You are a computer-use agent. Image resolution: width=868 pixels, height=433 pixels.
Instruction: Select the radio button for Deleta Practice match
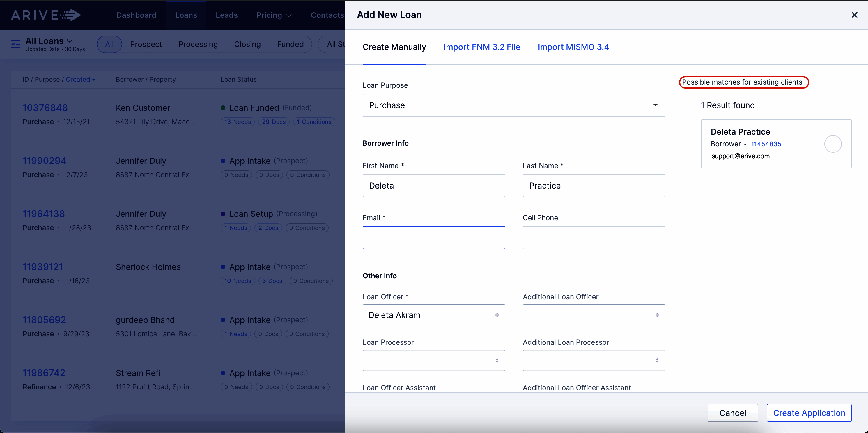[x=833, y=144]
